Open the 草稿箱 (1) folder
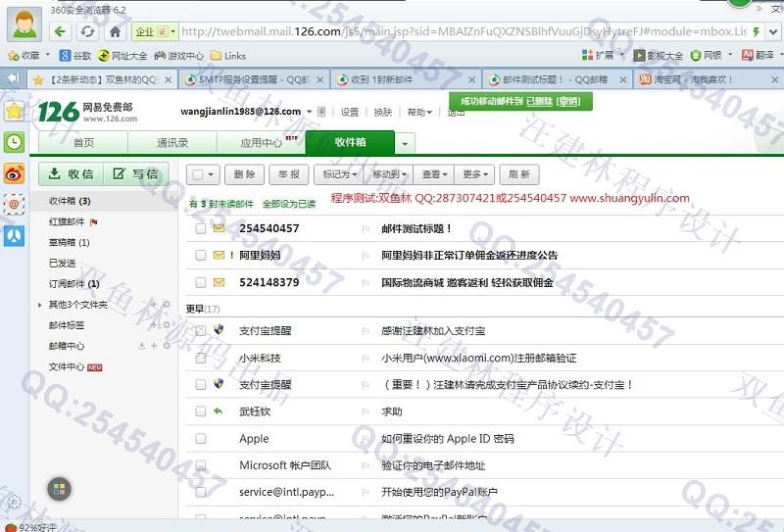784x532 pixels. point(69,243)
